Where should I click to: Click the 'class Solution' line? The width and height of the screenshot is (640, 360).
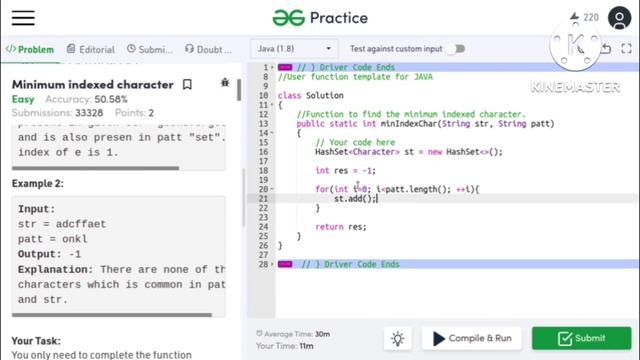tap(311, 96)
